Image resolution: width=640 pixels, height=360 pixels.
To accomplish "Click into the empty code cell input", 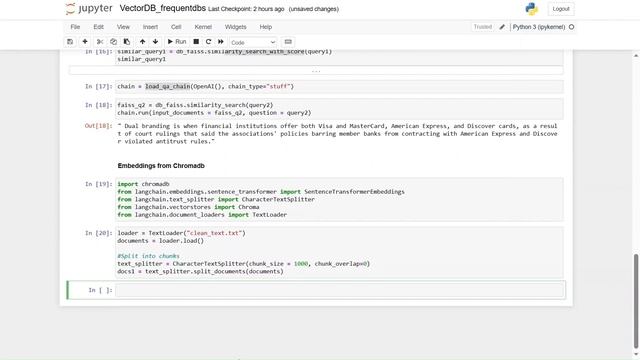I will (340, 290).
